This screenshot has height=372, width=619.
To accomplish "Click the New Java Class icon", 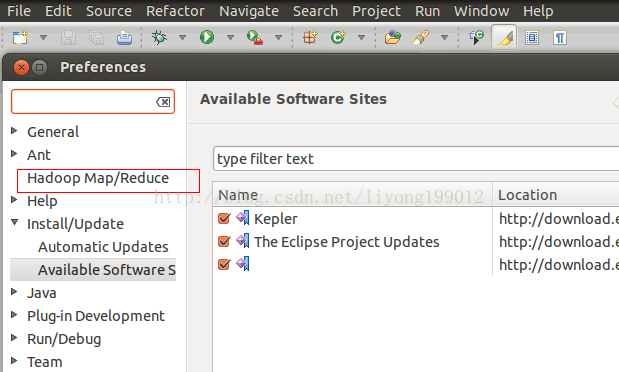I will [x=338, y=38].
